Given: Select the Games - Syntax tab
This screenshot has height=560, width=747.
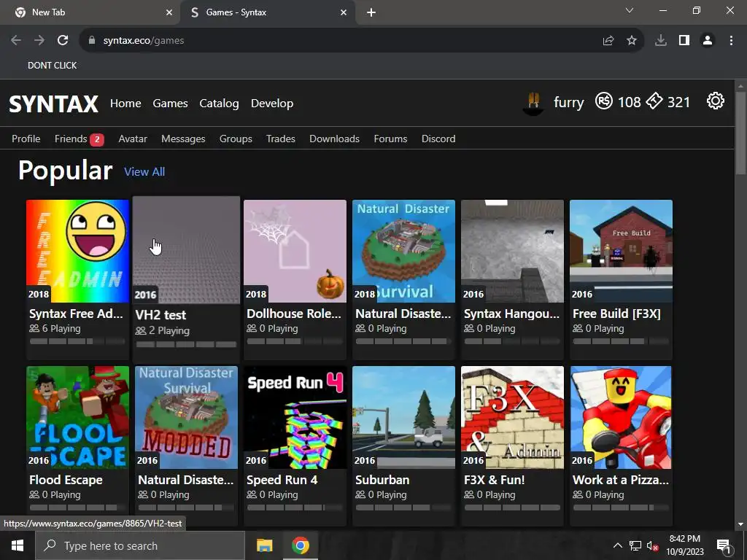Looking at the screenshot, I should pos(267,12).
